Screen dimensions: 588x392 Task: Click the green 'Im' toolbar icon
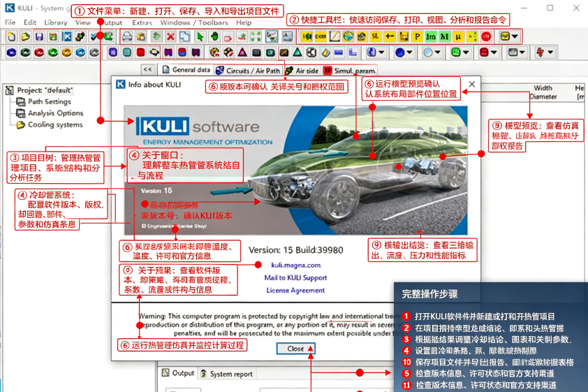[x=430, y=36]
